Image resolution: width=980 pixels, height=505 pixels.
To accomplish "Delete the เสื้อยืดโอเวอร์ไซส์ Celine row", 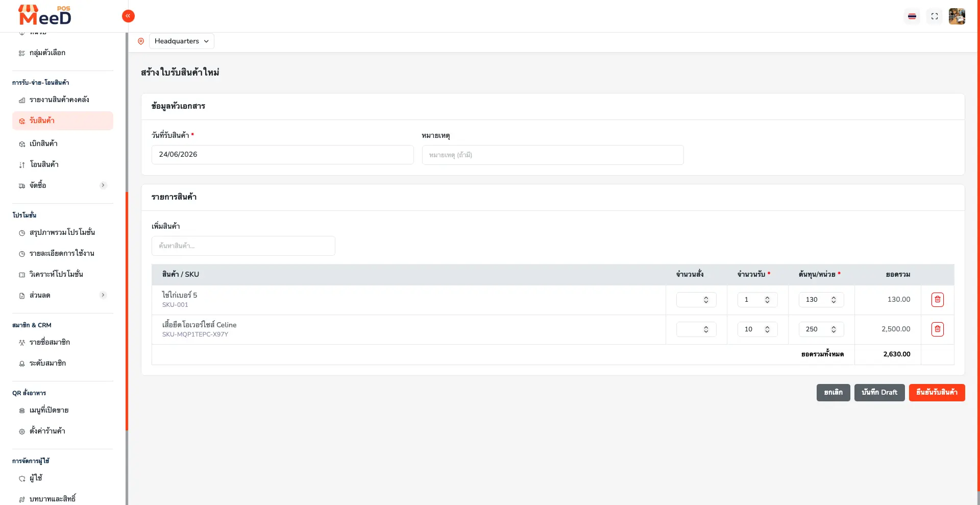I will [938, 329].
